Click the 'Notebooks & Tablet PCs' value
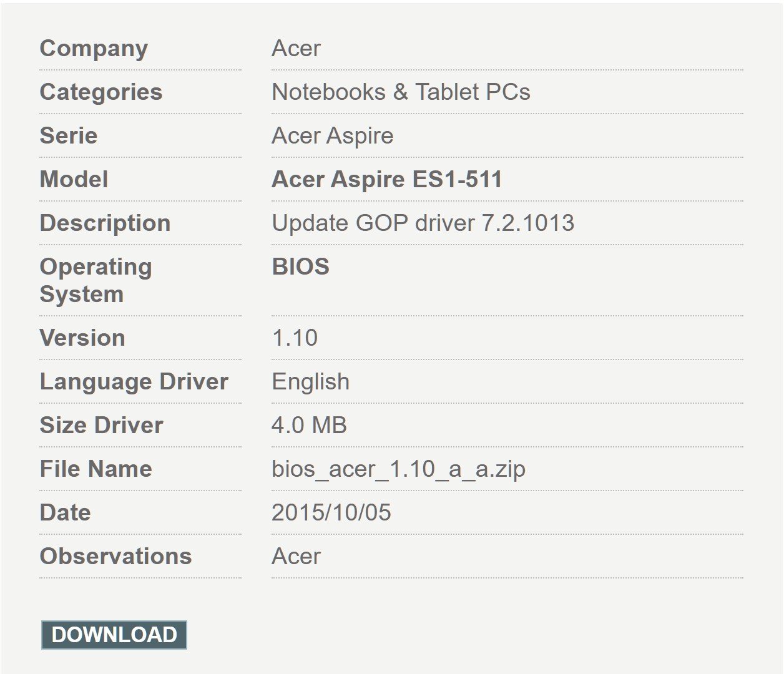Screen dimensions: 784x674 pos(401,92)
